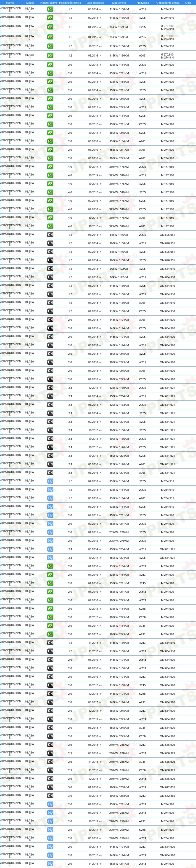This screenshot has width=196, height=868.
Task: Click 'OM 626.951' in 09.2014 85kW S205 row
Action: click(167, 252)
